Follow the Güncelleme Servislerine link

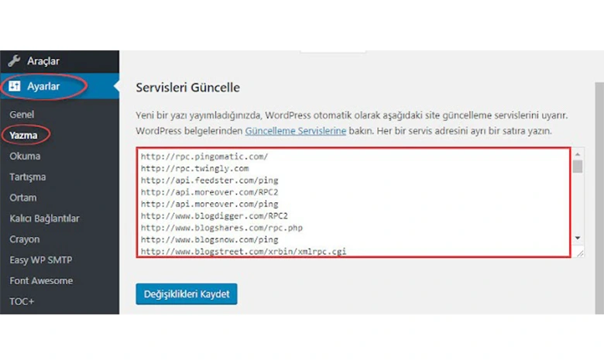point(295,132)
